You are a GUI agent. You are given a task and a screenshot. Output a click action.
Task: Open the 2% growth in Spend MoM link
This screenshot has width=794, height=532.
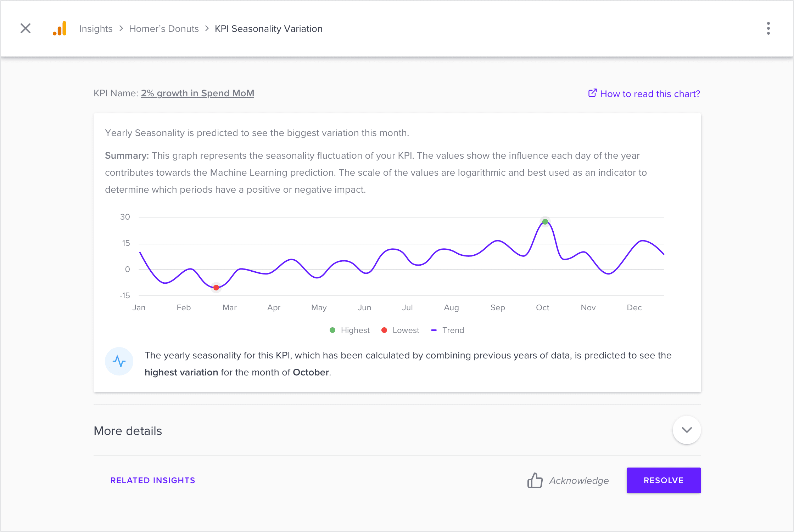point(197,93)
